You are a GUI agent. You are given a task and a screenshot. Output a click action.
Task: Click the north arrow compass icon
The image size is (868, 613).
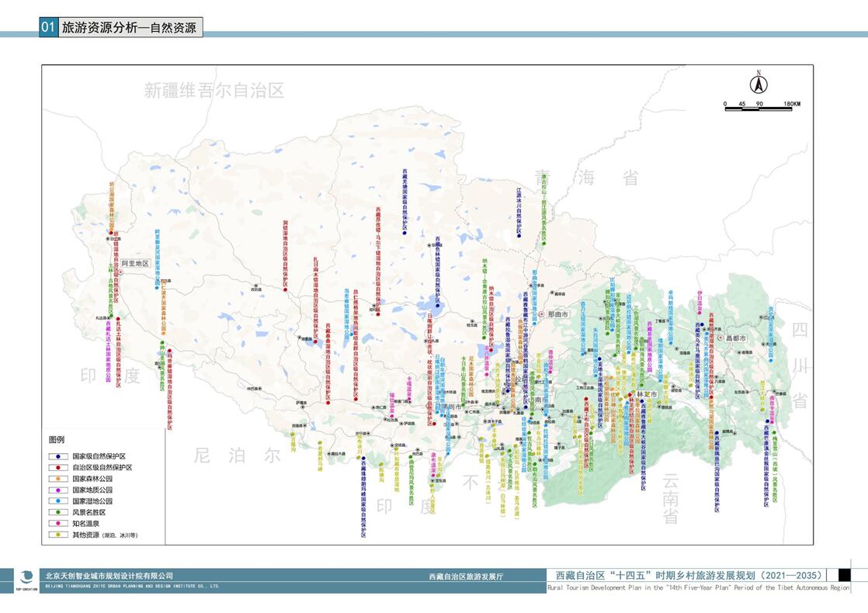(x=759, y=84)
